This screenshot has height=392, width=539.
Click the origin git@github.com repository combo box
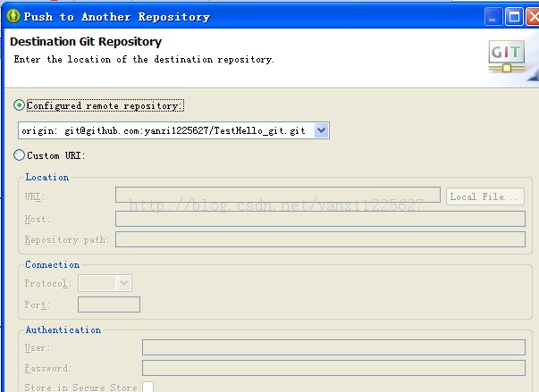173,130
